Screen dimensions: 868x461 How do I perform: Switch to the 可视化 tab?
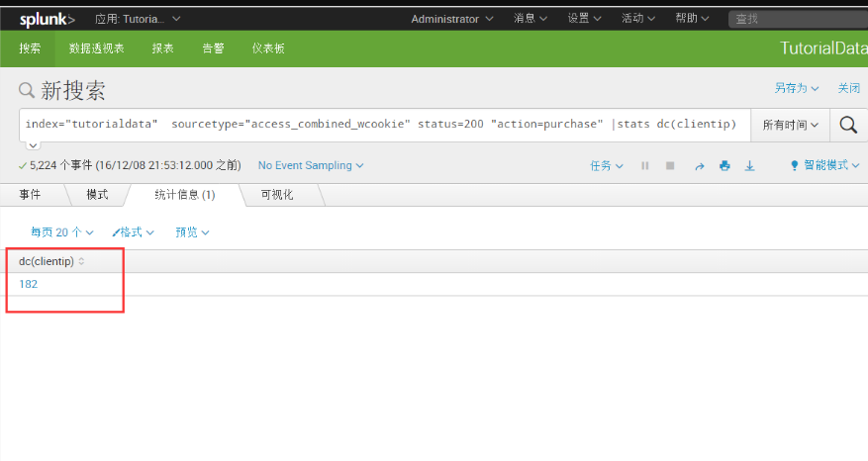point(277,195)
